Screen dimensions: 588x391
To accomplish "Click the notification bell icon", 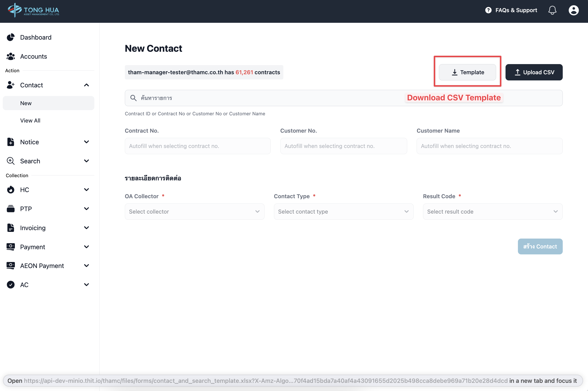I will tap(552, 10).
